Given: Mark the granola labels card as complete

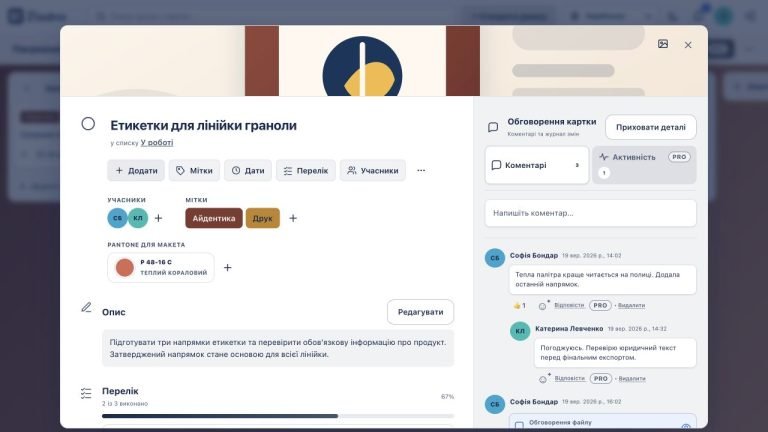Looking at the screenshot, I should [x=88, y=124].
